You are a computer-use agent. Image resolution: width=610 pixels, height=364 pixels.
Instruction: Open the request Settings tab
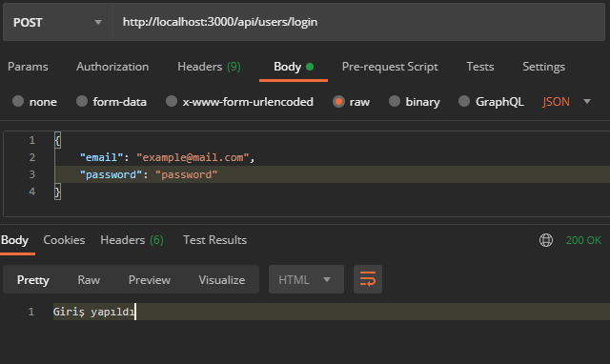click(x=543, y=67)
